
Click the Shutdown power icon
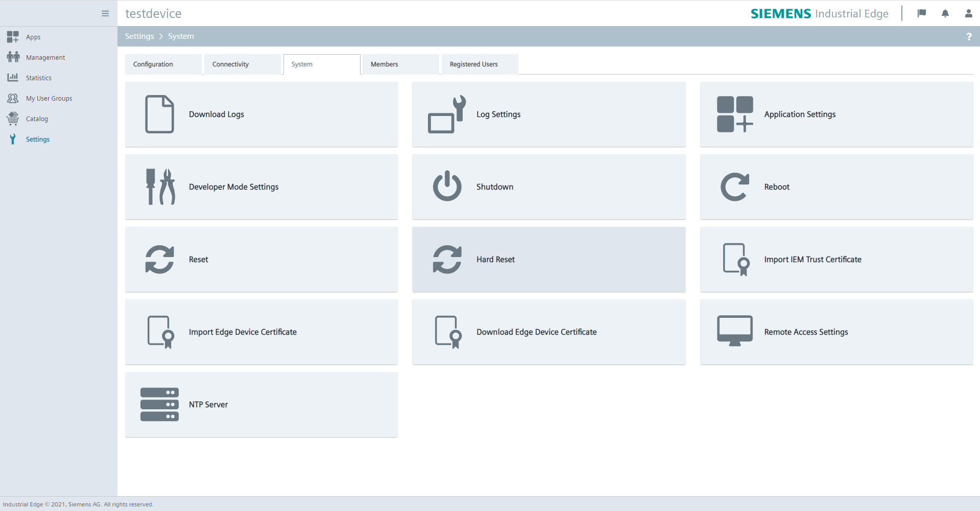(x=447, y=187)
